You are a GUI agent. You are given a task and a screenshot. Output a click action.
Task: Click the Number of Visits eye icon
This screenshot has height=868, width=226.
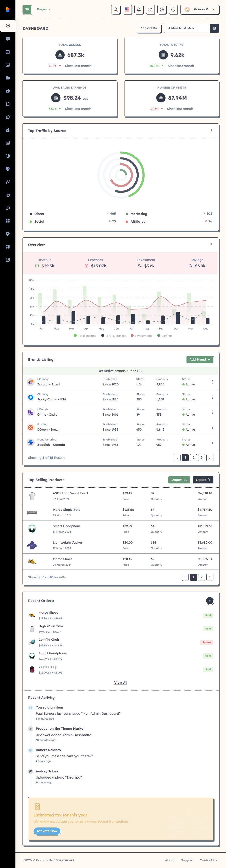[x=161, y=98]
